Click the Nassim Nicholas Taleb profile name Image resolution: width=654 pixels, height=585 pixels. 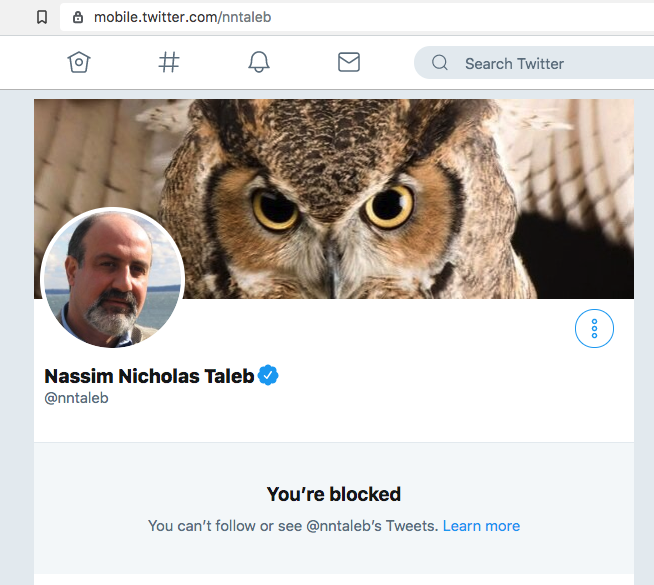tap(149, 376)
